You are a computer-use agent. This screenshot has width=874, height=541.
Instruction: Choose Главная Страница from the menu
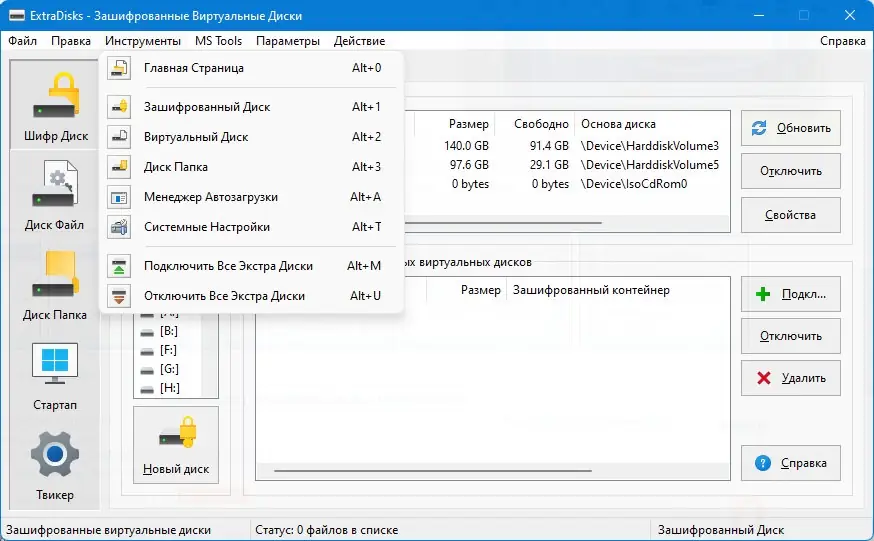tap(251, 68)
